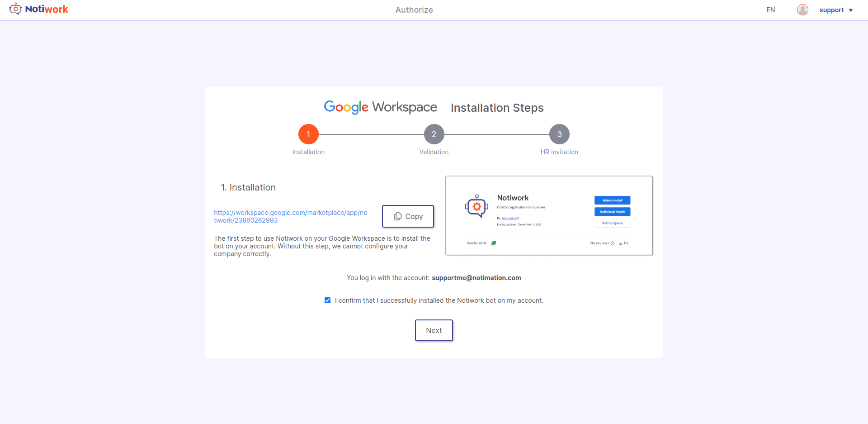
Task: Select step 1 Installation circle
Action: click(x=308, y=134)
